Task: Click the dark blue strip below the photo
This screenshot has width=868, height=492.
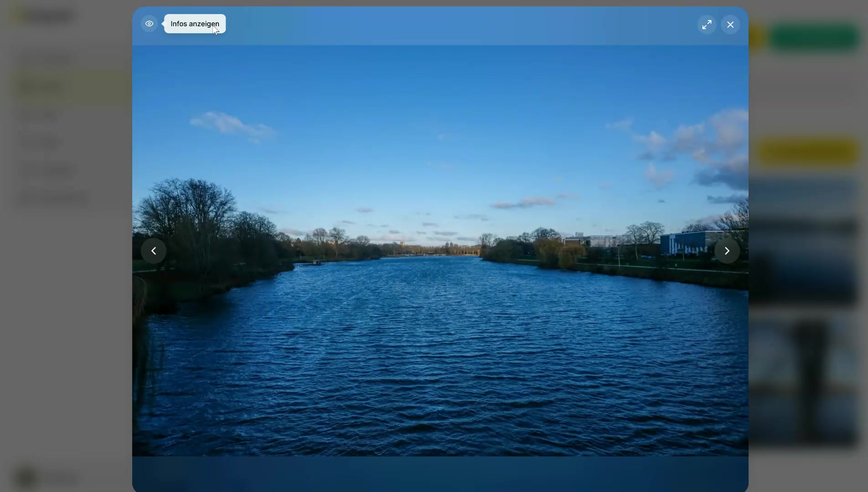Action: [x=440, y=474]
